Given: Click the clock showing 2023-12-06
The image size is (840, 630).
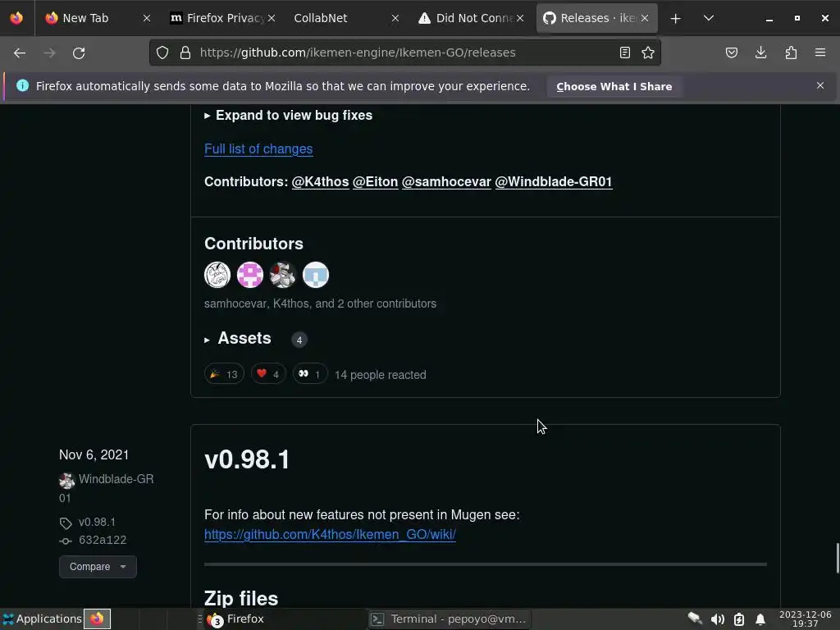Looking at the screenshot, I should 805,619.
